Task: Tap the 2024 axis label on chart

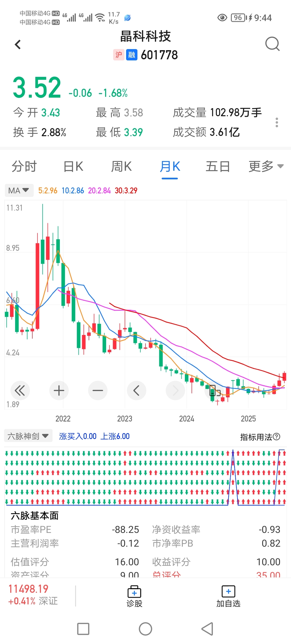Action: 187,419
